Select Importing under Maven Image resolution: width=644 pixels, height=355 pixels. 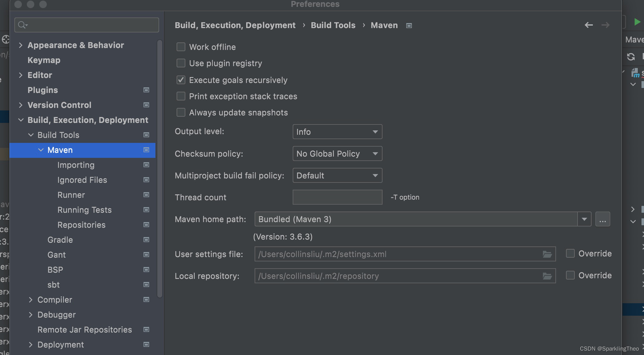tap(76, 165)
